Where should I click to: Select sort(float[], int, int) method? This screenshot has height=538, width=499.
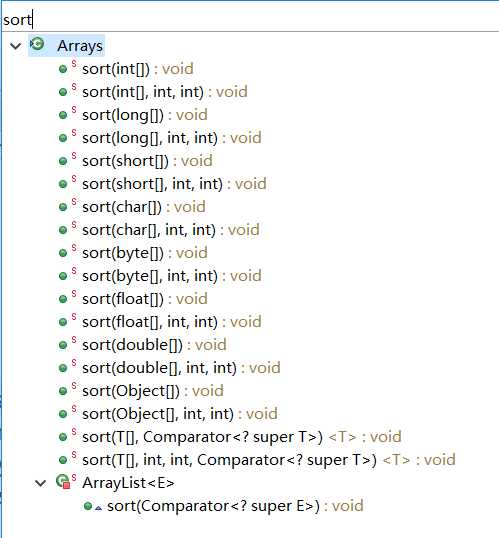(x=172, y=322)
